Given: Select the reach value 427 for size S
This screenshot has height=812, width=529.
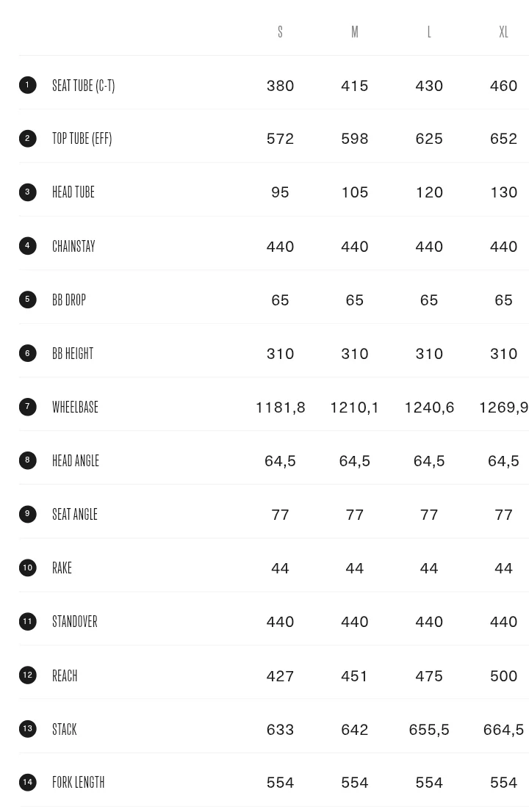Looking at the screenshot, I should (x=280, y=676).
